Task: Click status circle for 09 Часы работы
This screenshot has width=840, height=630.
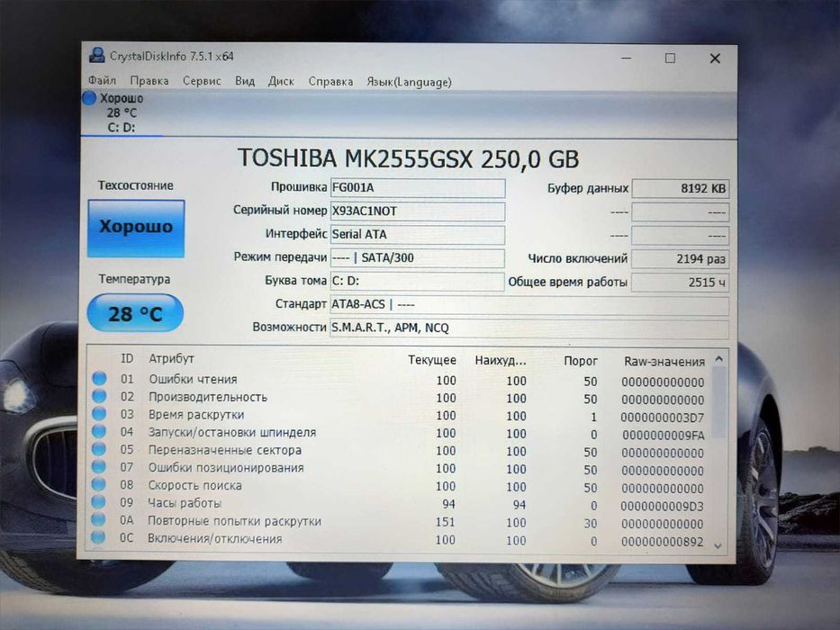Action: [x=98, y=502]
